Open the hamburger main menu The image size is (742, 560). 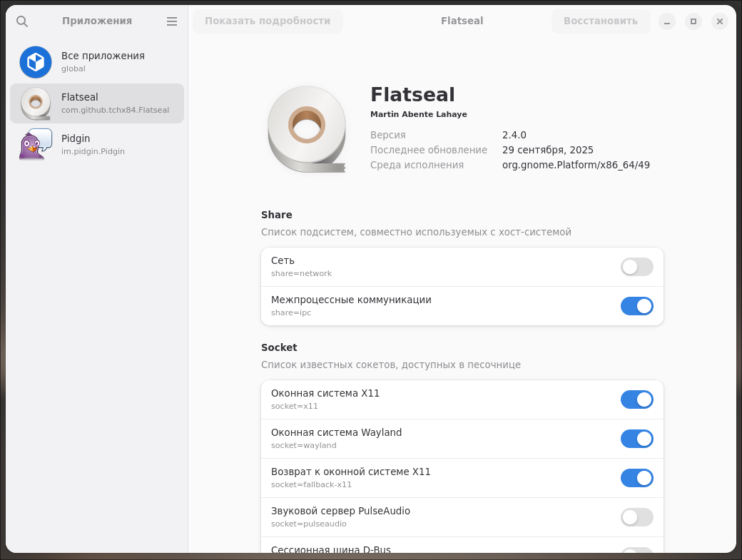click(x=172, y=21)
